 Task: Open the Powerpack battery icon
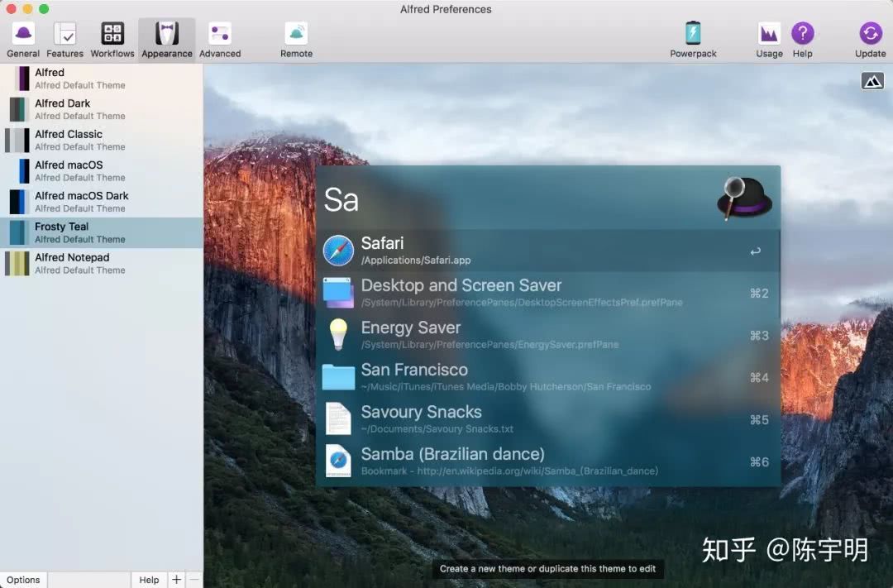click(693, 33)
